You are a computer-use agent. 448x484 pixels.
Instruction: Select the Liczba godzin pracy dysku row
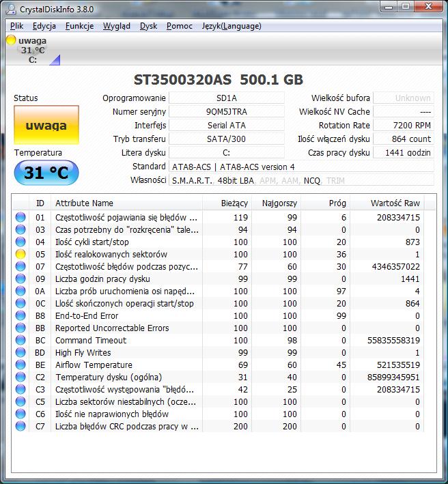[219, 279]
